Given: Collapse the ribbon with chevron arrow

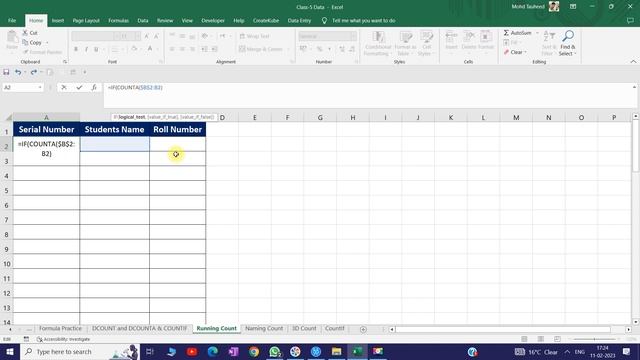Looking at the screenshot, I should [x=633, y=62].
